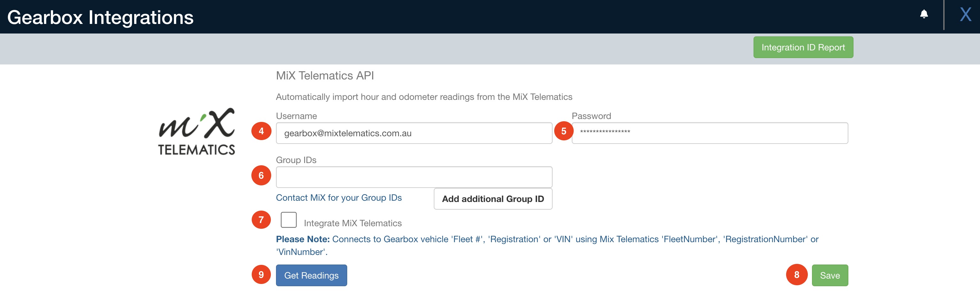Image resolution: width=980 pixels, height=291 pixels.
Task: Click the red number 4 step marker
Action: pyautogui.click(x=261, y=131)
